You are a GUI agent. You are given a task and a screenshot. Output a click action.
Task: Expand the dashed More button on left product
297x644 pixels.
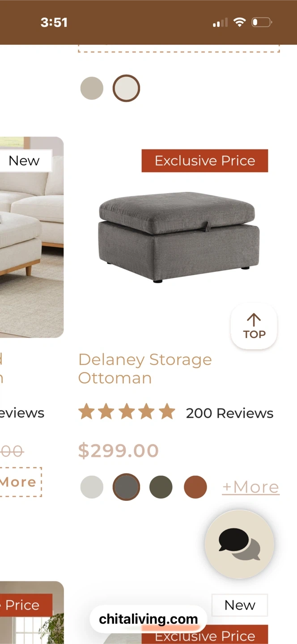21,482
